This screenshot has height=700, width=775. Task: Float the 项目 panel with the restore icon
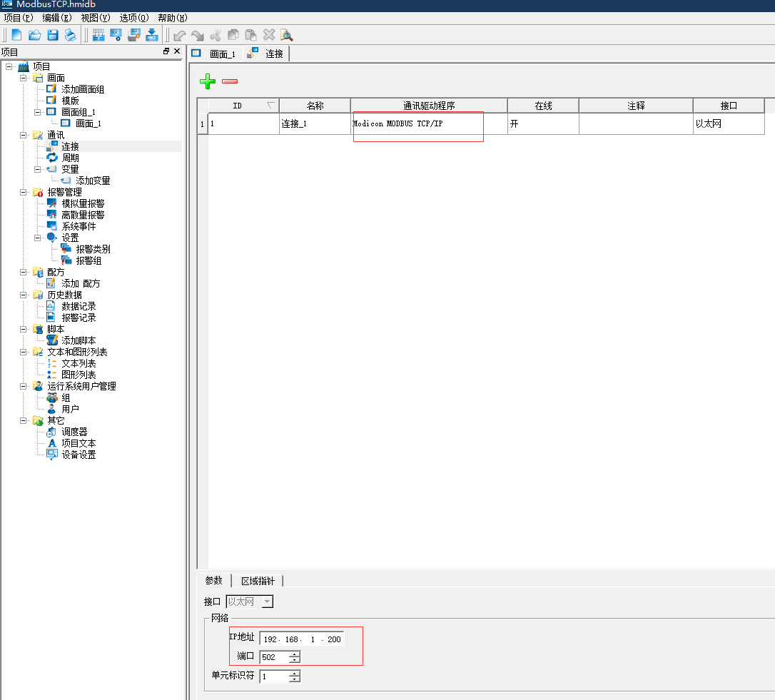[166, 51]
